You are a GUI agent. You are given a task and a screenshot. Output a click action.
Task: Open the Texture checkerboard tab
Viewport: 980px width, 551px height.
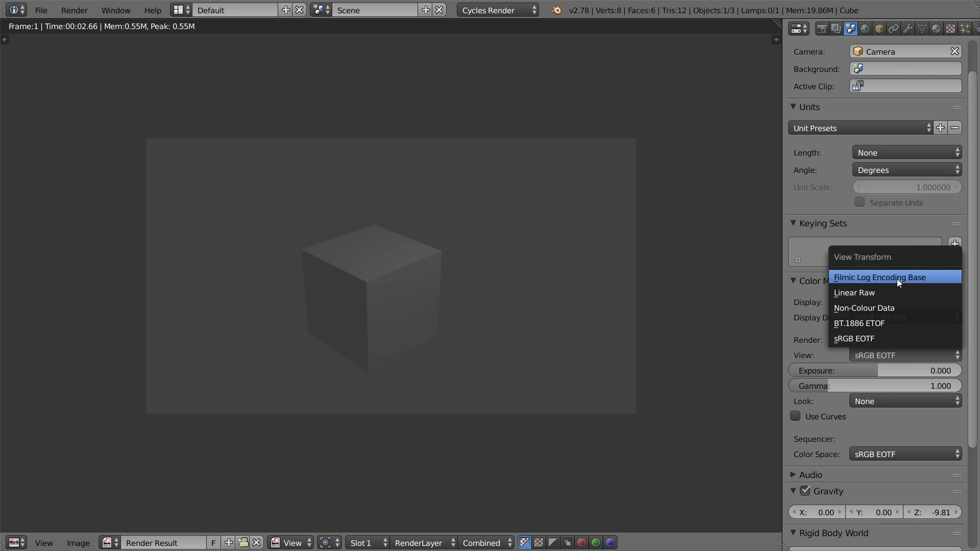950,29
